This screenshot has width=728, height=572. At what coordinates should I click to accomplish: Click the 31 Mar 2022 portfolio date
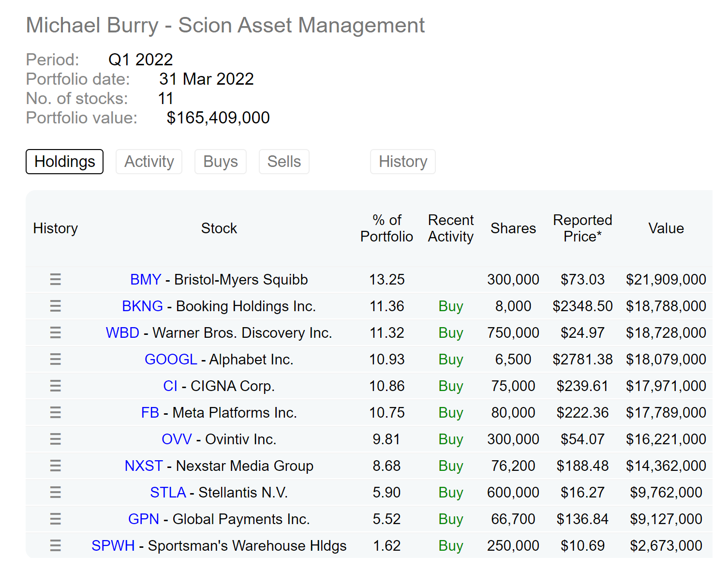coord(207,79)
